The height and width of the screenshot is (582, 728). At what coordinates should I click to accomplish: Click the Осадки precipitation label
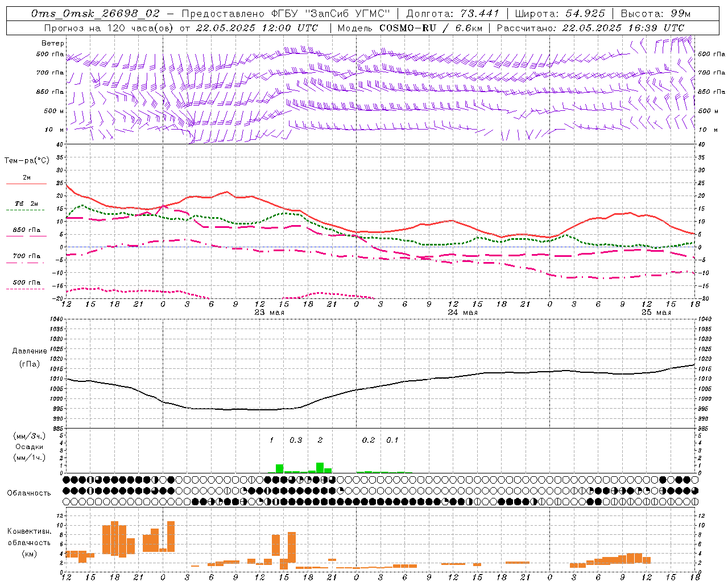point(29,447)
